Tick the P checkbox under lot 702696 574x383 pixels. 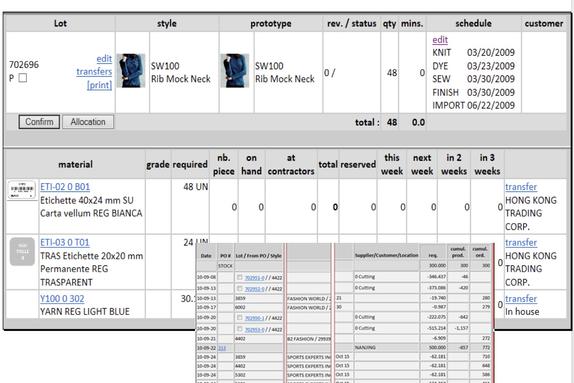coord(23,78)
